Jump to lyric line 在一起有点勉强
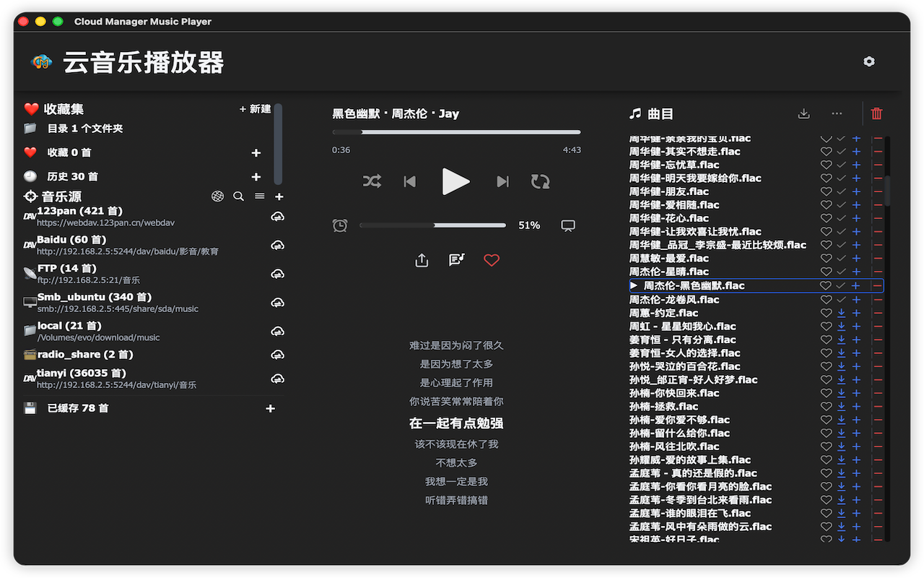This screenshot has width=924, height=578. (x=456, y=423)
